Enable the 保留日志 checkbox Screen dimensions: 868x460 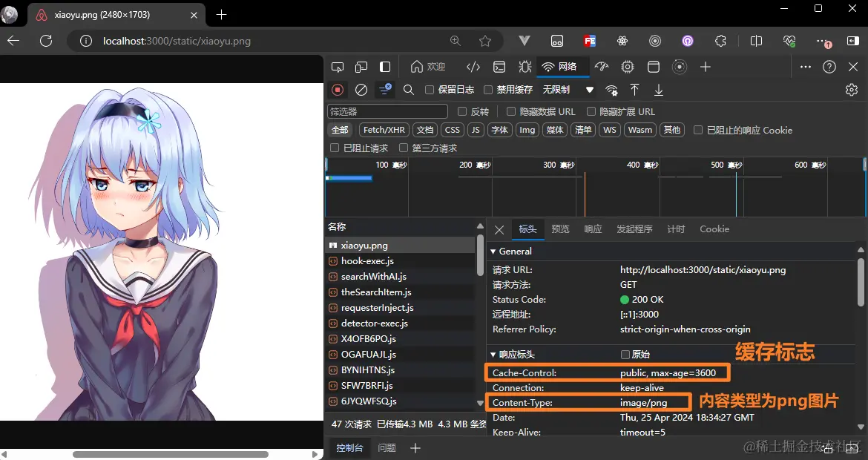429,90
